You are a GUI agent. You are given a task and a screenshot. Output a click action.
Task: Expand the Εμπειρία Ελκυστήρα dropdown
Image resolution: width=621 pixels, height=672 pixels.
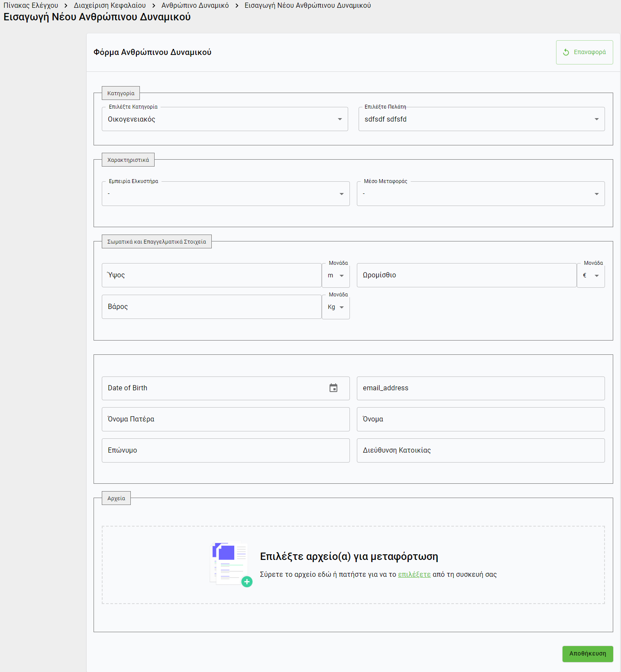tap(225, 194)
